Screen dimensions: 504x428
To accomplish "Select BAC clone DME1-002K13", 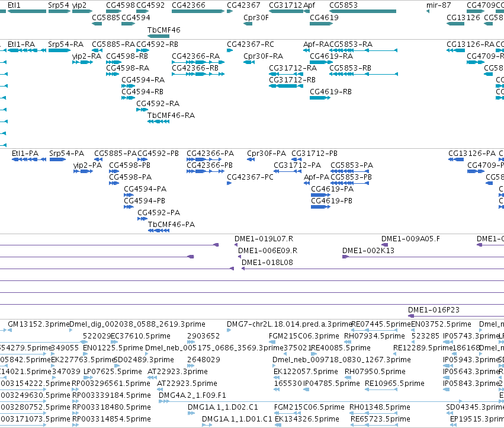I will pos(423,257).
